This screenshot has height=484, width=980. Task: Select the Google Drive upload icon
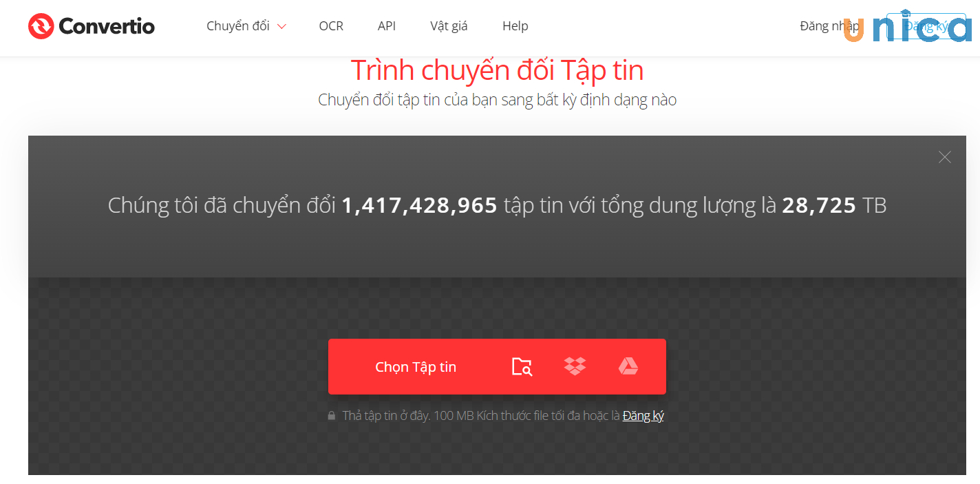pos(627,366)
